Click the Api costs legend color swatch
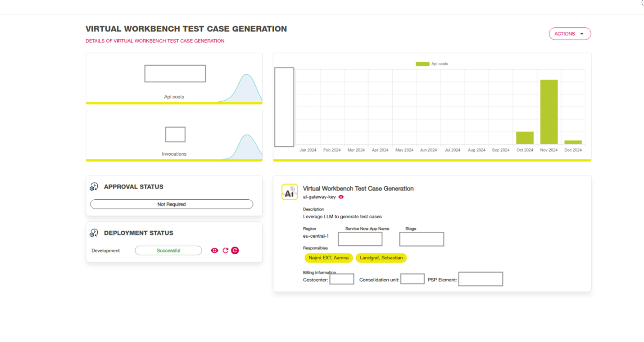The width and height of the screenshot is (644, 342). (422, 64)
